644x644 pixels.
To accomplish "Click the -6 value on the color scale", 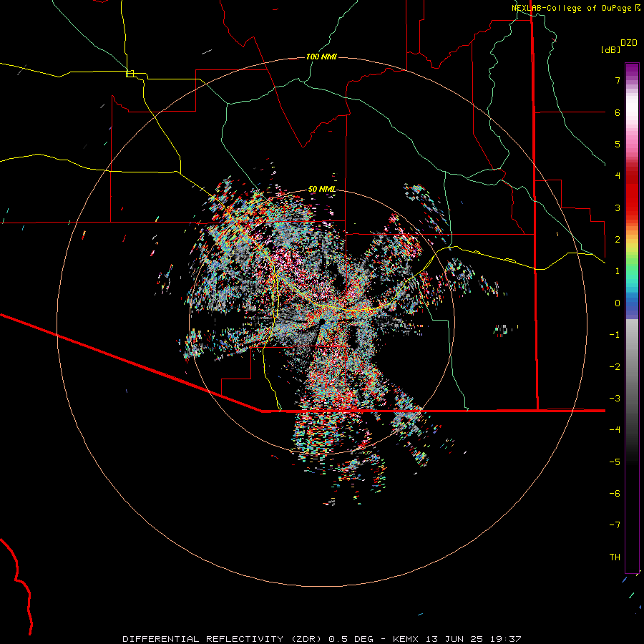I will [x=615, y=494].
